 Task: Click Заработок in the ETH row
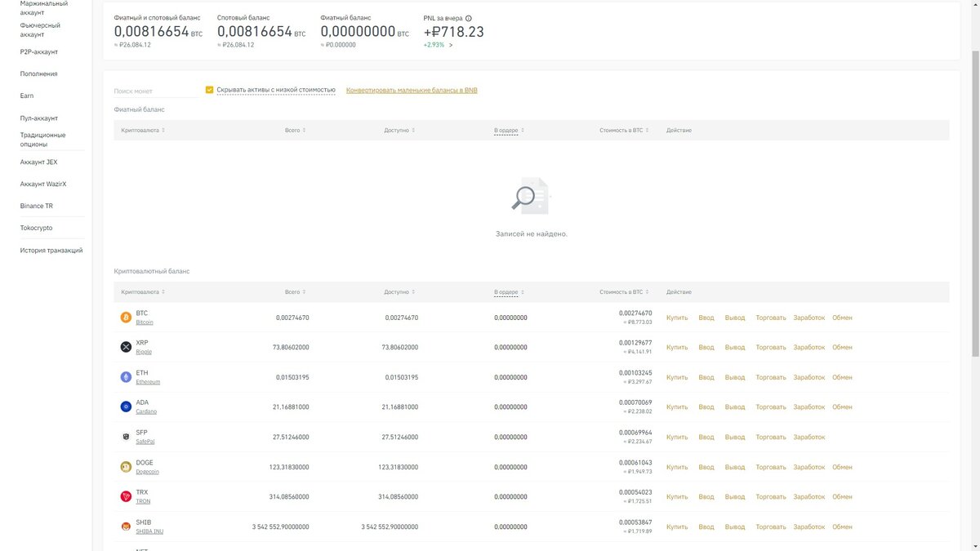(x=809, y=377)
